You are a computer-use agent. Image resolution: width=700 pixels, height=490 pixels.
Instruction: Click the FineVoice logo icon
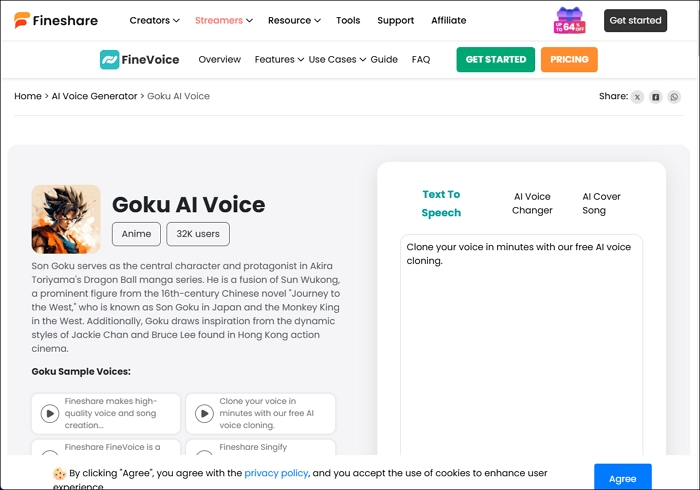click(x=110, y=60)
